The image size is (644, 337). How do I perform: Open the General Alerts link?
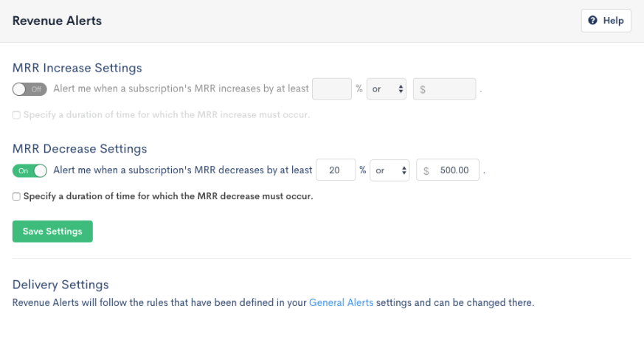tap(342, 302)
